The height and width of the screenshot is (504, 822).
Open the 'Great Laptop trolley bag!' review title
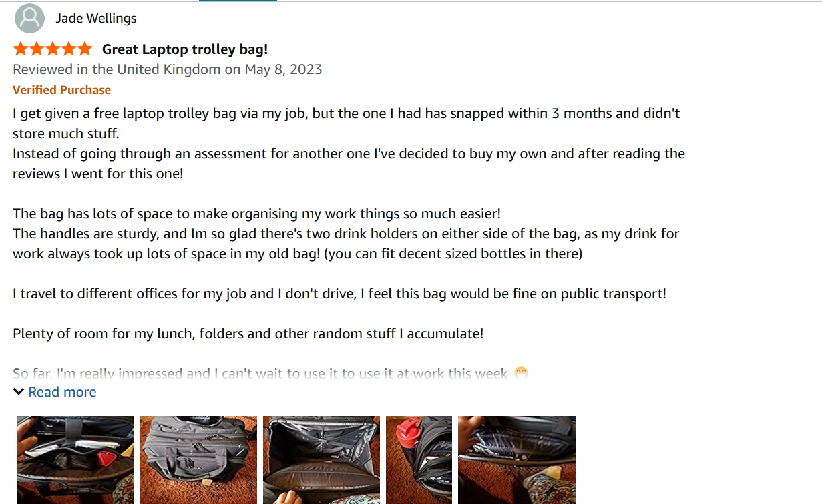pos(185,49)
